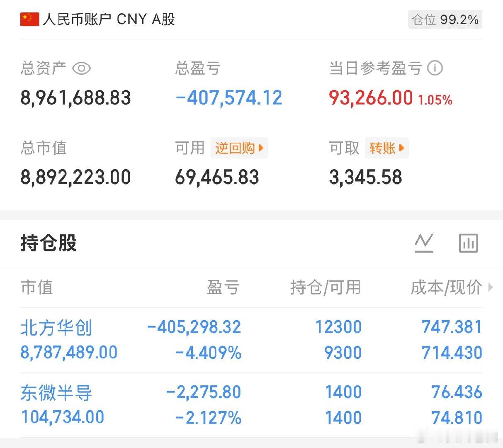Sort by 成本/现价 column header
The image size is (503, 448).
point(447,287)
